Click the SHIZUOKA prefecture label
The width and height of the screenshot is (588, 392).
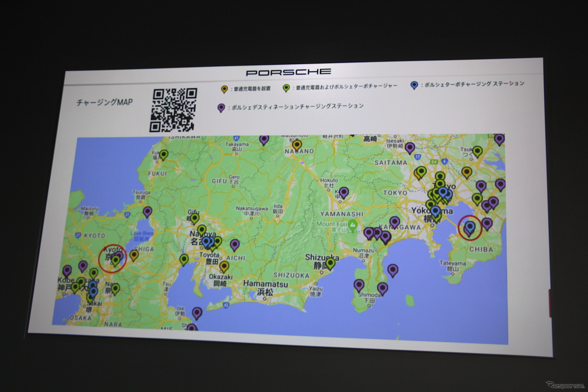click(291, 275)
